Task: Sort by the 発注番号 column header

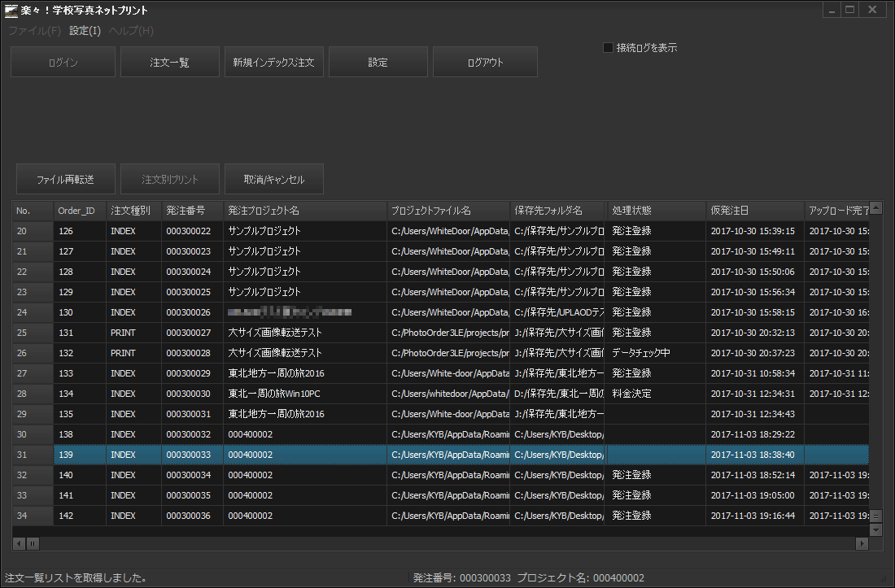Action: tap(192, 211)
